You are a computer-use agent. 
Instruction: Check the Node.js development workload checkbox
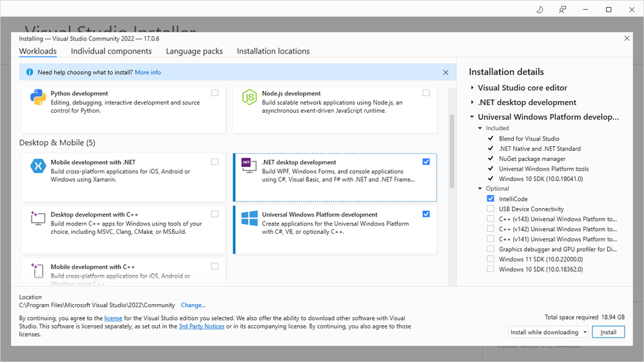coord(426,93)
